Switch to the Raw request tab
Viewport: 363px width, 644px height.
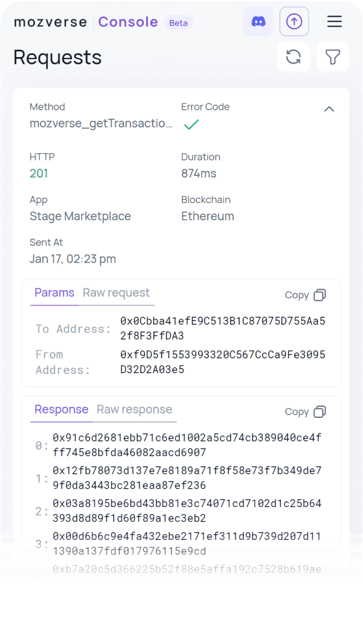[116, 293]
